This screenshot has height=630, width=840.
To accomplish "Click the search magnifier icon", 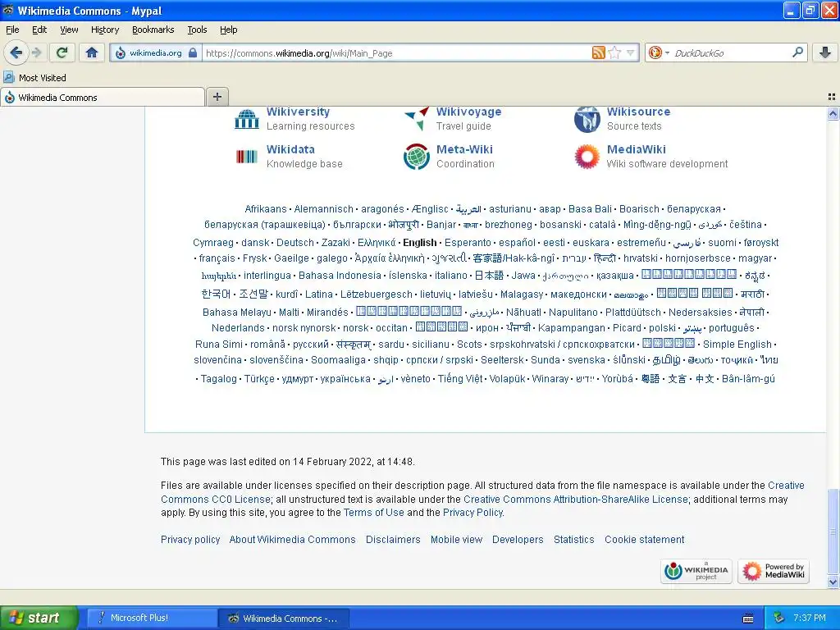I will 797,52.
